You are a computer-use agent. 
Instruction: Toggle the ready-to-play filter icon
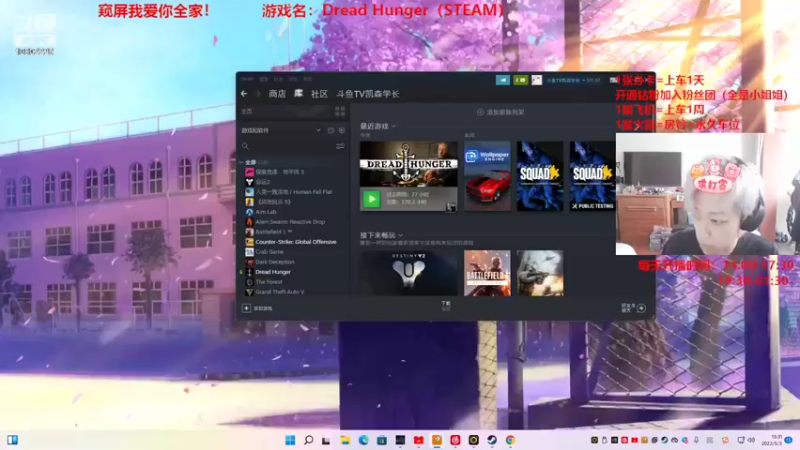click(x=341, y=131)
